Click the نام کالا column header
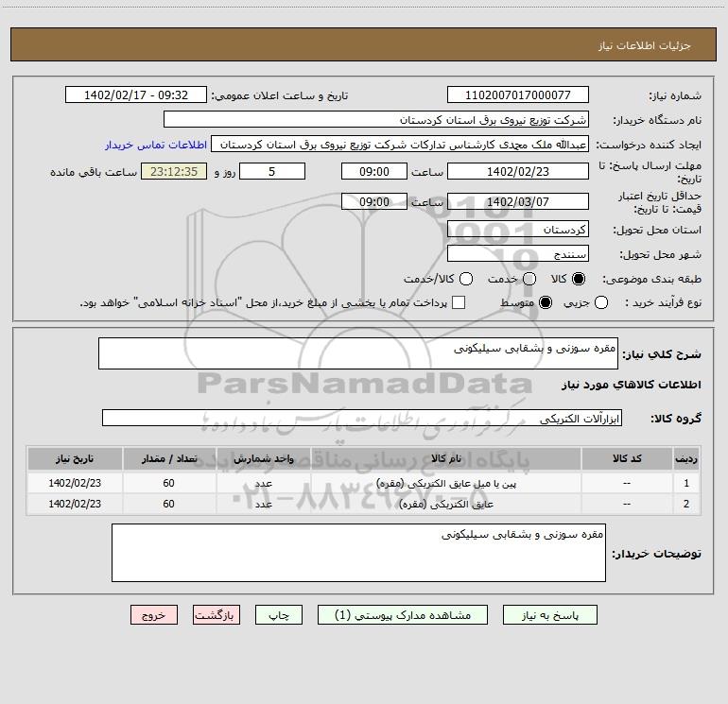 (x=445, y=458)
